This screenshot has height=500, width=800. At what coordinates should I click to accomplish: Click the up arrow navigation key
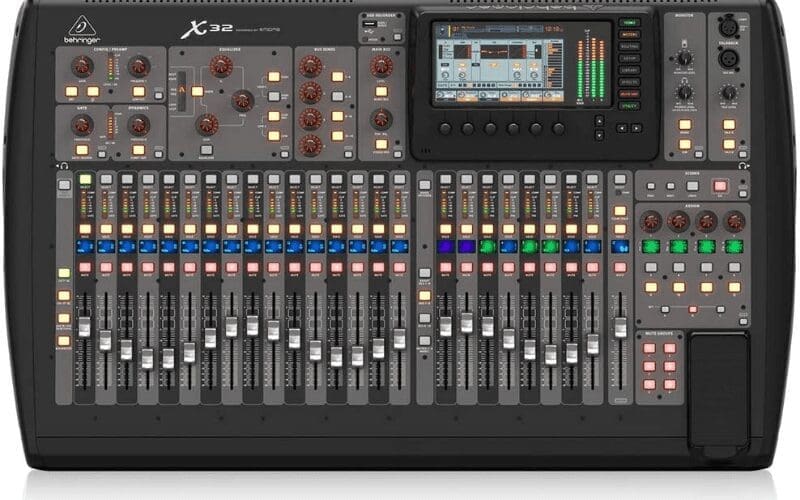(599, 121)
